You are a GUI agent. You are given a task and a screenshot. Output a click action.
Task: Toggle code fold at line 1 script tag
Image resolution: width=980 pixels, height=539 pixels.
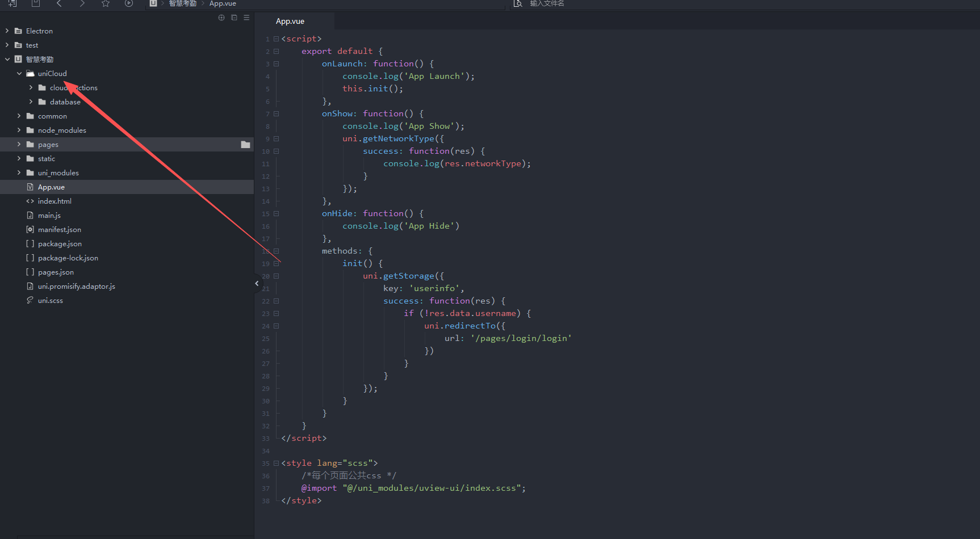277,39
